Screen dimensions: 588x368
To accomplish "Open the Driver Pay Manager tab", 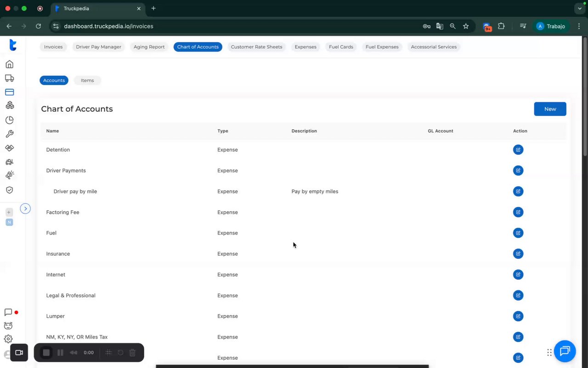I will [x=99, y=47].
